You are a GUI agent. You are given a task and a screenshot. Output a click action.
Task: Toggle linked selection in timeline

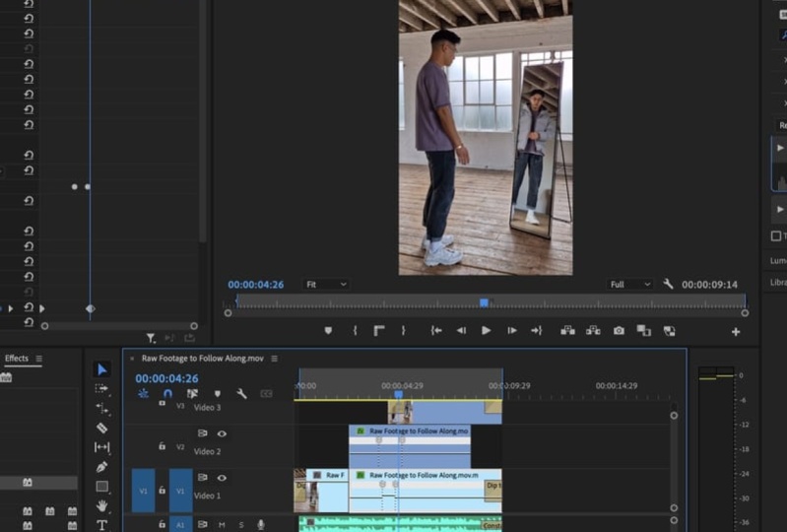192,393
